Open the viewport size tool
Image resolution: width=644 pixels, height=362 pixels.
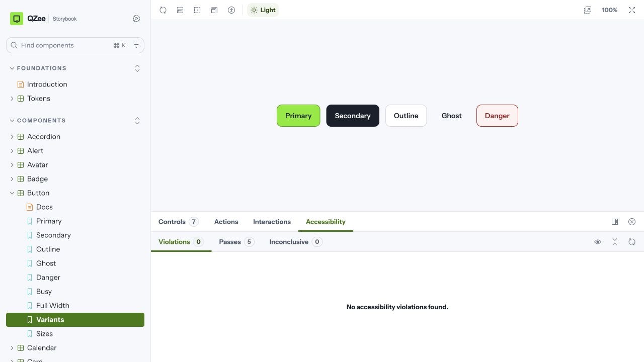pos(214,10)
